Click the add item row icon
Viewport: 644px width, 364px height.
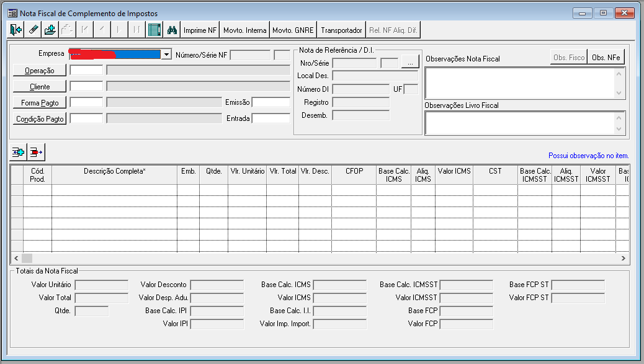(x=18, y=153)
